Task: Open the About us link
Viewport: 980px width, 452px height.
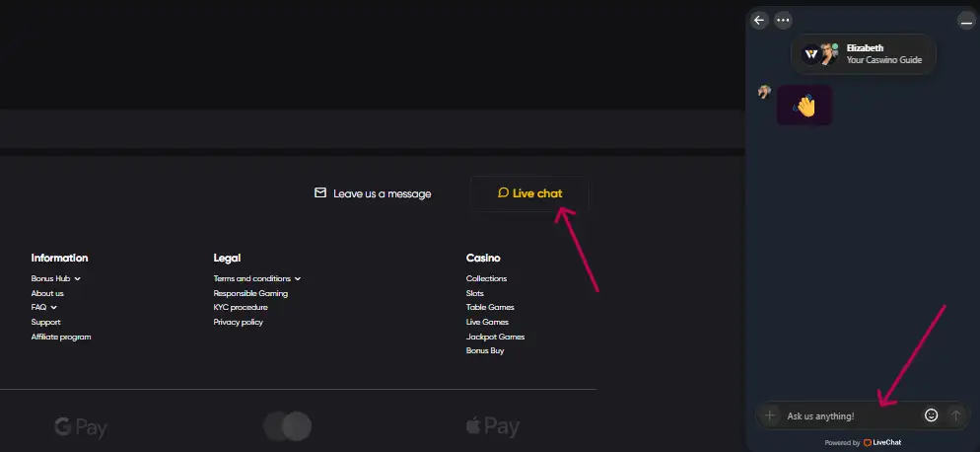Action: coord(47,293)
